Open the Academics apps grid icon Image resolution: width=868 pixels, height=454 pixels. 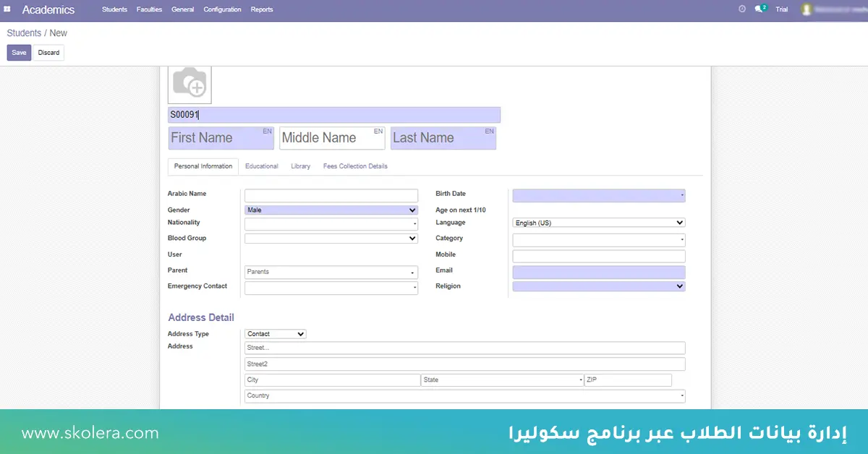pyautogui.click(x=7, y=9)
